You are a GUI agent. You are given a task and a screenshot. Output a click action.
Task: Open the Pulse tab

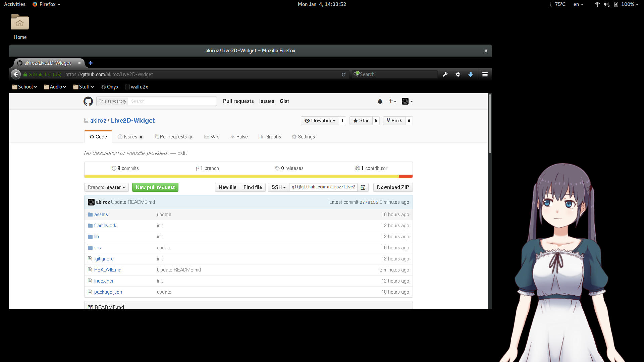coord(239,137)
